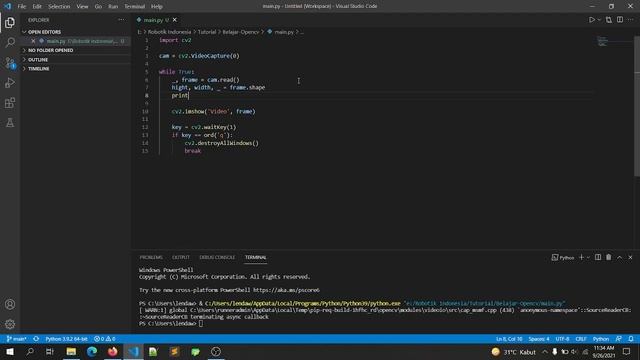The height and width of the screenshot is (360, 640).
Task: Open the Selection menu
Action: (59, 6)
